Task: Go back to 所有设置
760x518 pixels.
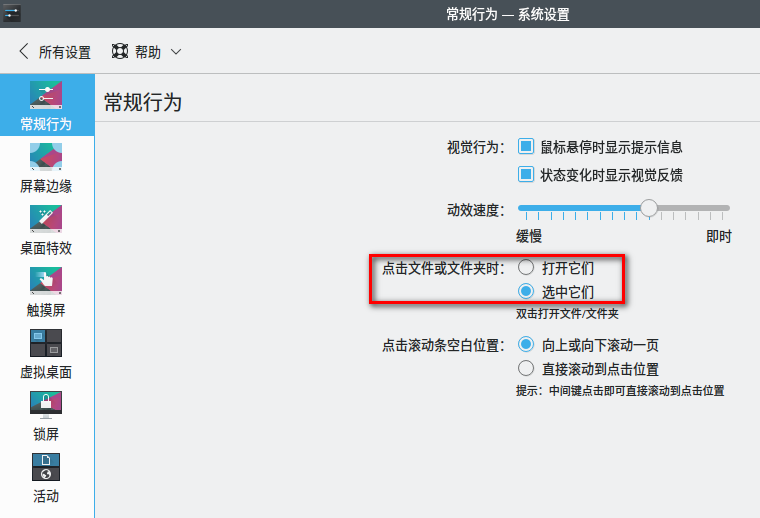Action: (x=55, y=51)
